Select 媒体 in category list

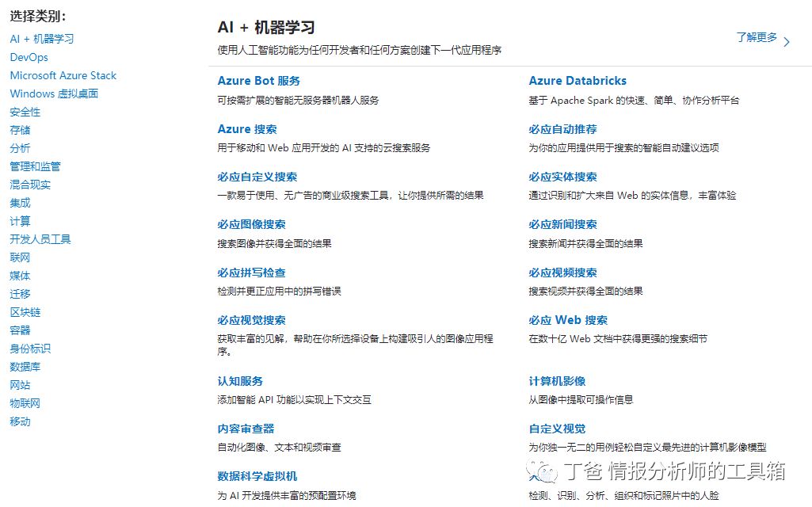click(x=20, y=276)
